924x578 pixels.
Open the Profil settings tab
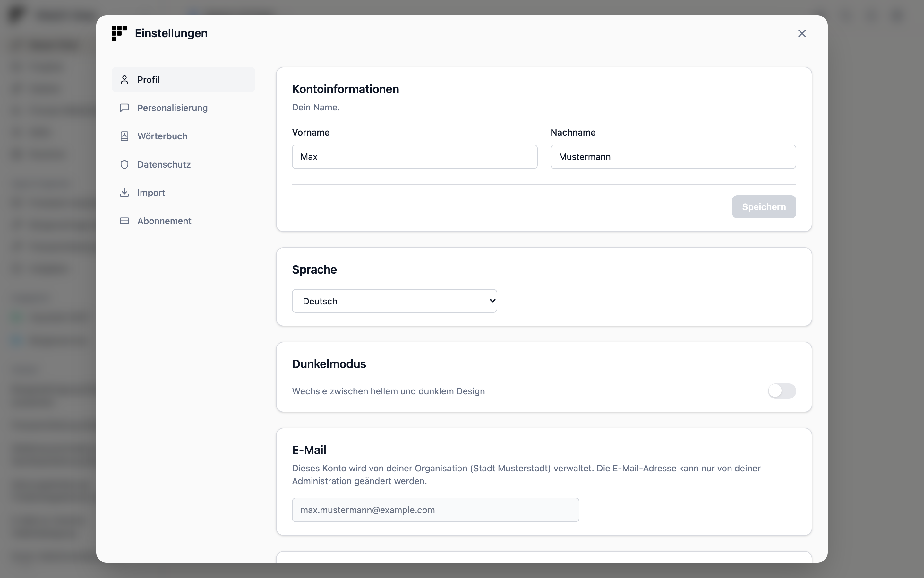coord(183,80)
